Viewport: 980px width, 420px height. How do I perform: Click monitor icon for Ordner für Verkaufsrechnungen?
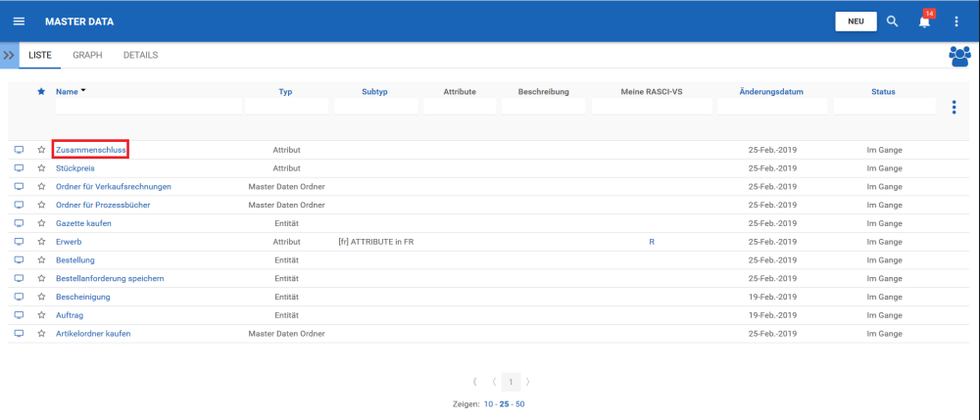pyautogui.click(x=19, y=187)
